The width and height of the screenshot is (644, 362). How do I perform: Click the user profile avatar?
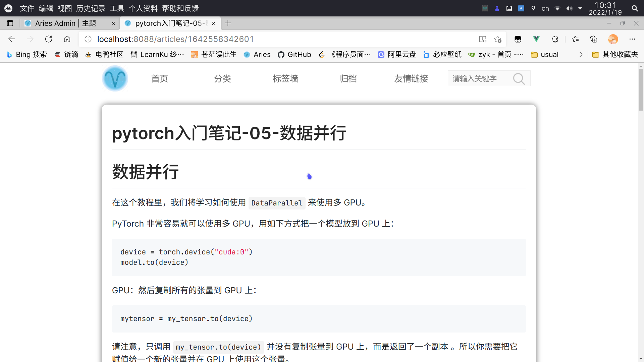pos(613,39)
